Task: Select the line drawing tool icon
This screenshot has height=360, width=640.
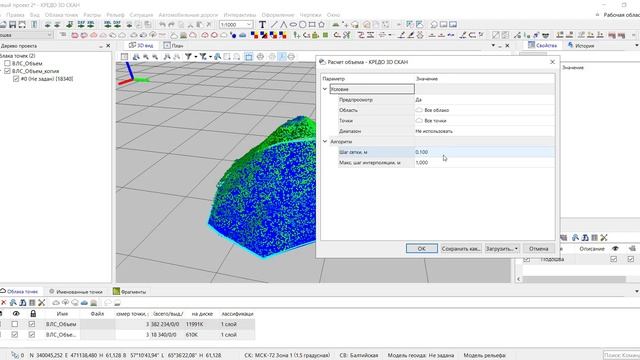Action: tap(274, 24)
